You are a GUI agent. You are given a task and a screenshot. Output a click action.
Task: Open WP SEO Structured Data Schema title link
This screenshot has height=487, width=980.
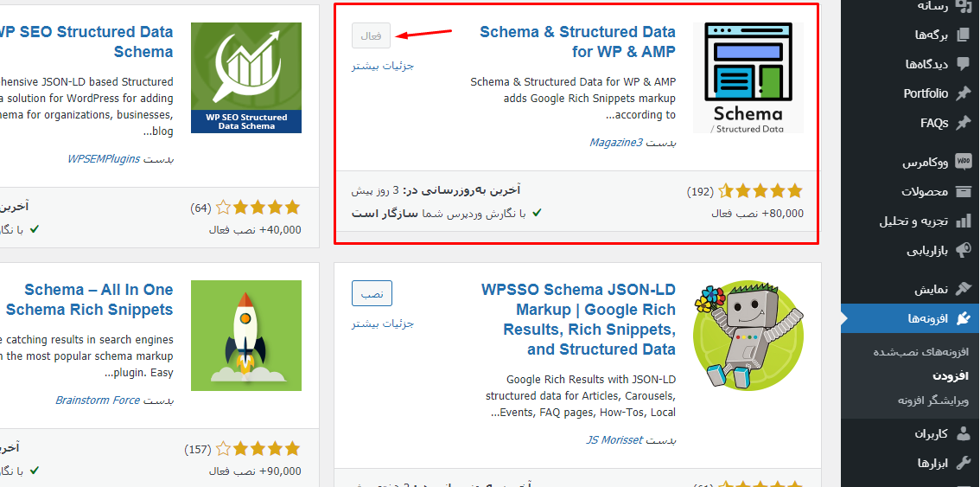tap(86, 42)
